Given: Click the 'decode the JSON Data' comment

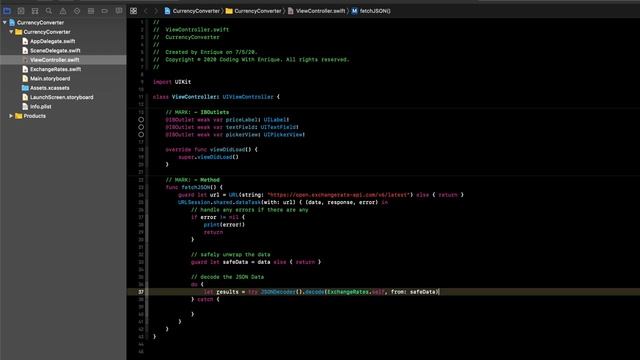Looking at the screenshot, I should coord(227,277).
